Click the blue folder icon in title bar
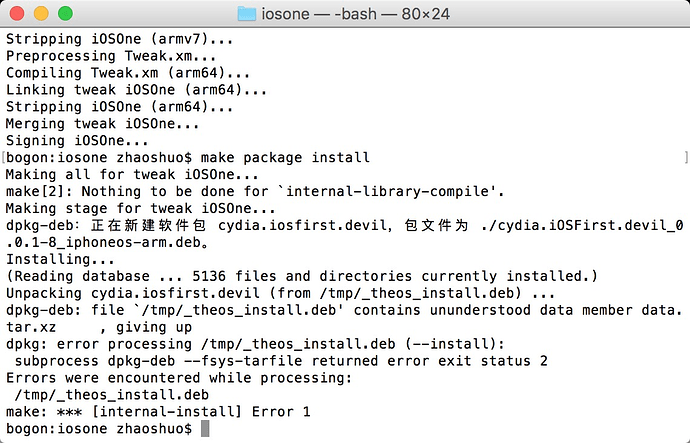690x443 pixels. pos(246,14)
